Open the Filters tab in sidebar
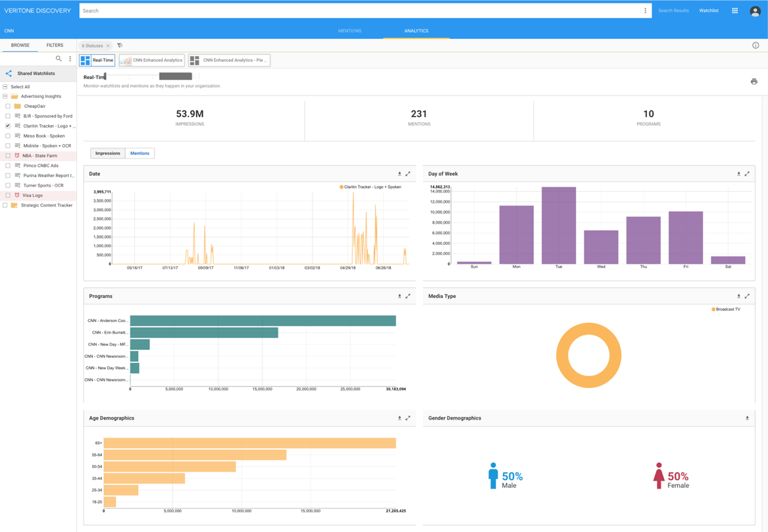768x532 pixels. tap(55, 45)
